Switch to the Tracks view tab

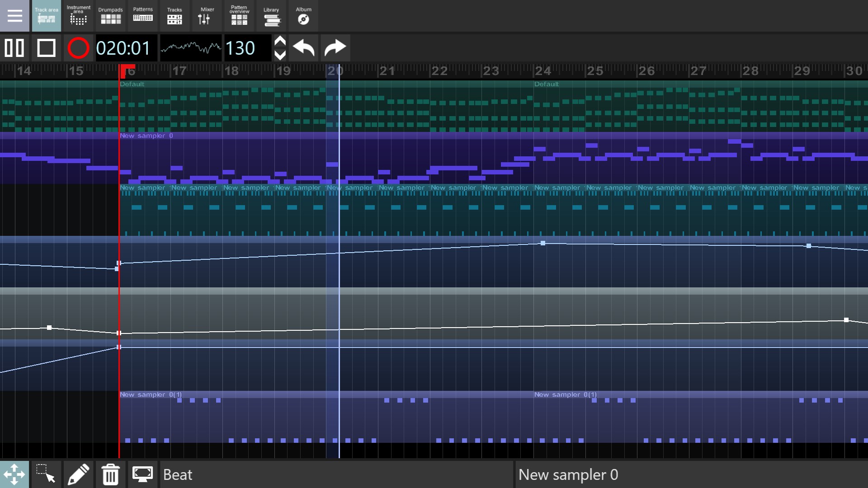tap(175, 16)
